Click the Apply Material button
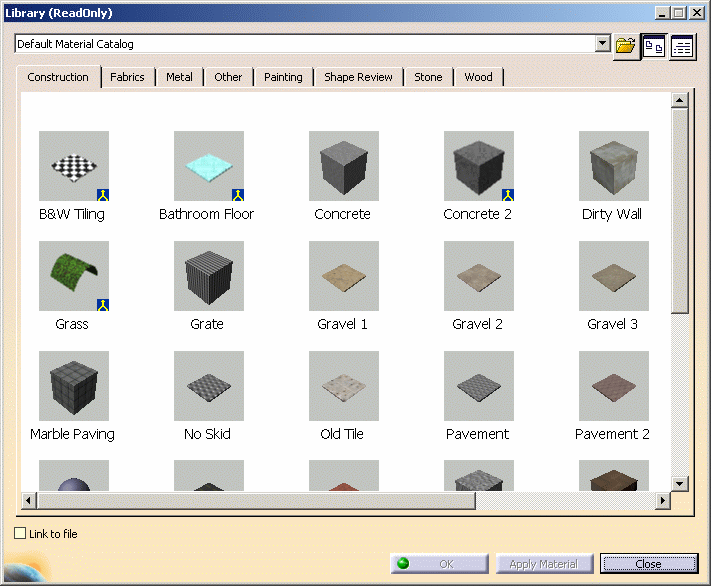This screenshot has width=711, height=586. 544,564
